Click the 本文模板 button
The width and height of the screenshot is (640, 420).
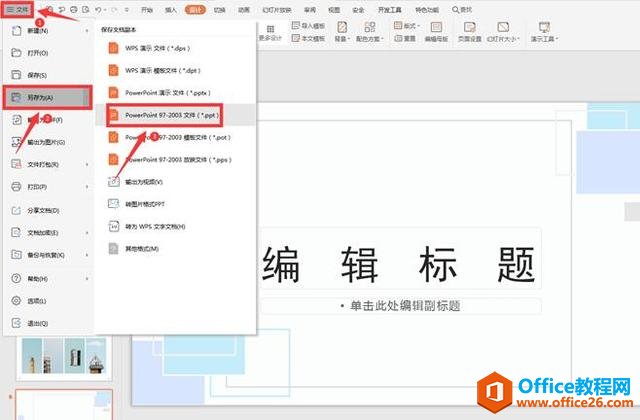click(x=309, y=38)
